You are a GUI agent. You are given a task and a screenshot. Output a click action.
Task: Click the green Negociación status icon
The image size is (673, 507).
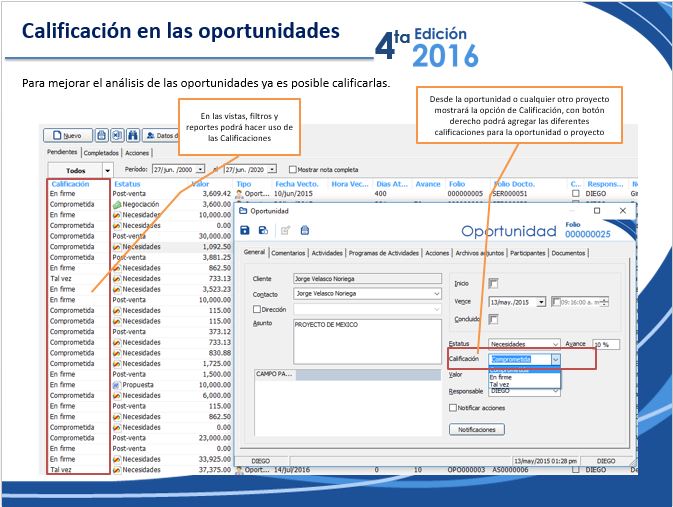(x=117, y=204)
